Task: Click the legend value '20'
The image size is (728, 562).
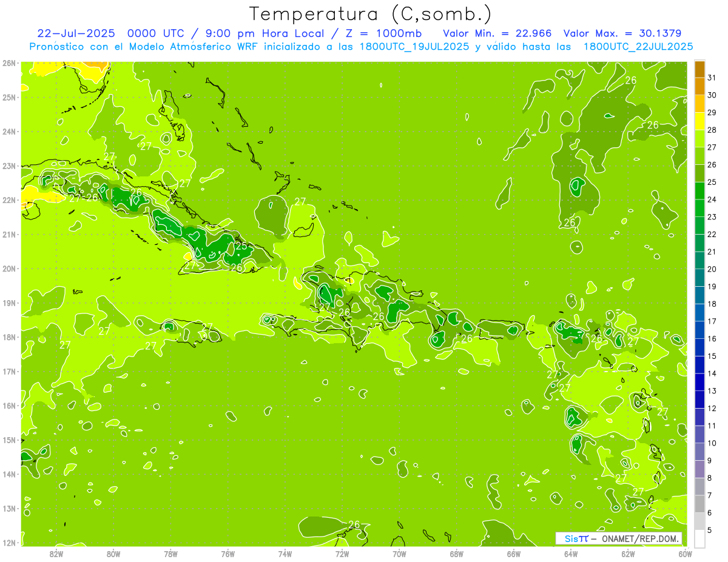Action: 712,269
